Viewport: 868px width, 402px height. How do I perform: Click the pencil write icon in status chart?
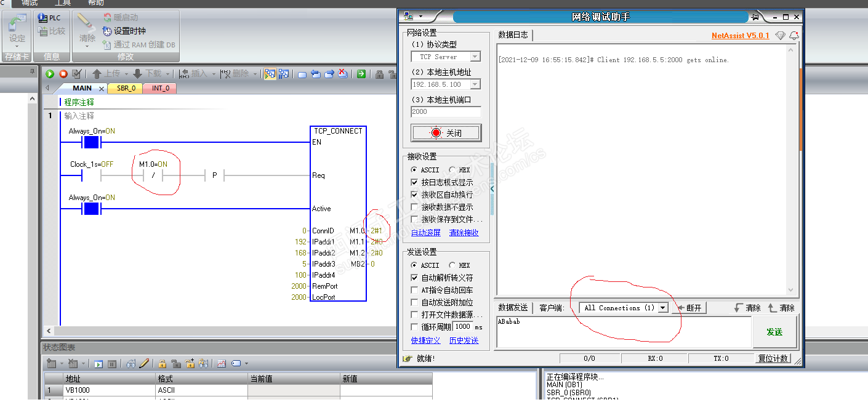click(x=144, y=364)
